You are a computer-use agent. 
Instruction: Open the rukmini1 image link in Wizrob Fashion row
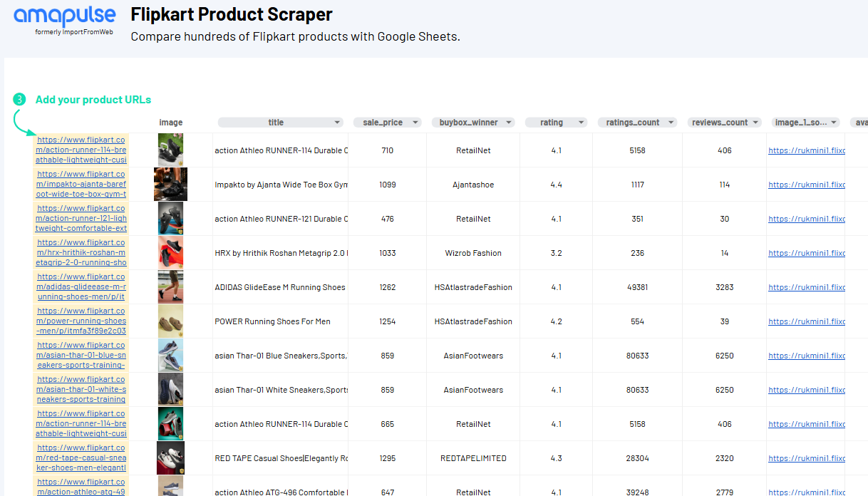(x=807, y=253)
